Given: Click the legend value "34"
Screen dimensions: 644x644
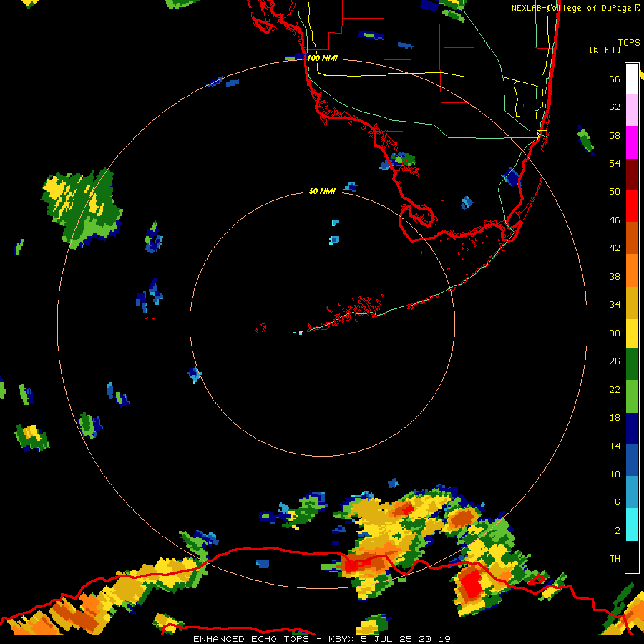Looking at the screenshot, I should 615,304.
